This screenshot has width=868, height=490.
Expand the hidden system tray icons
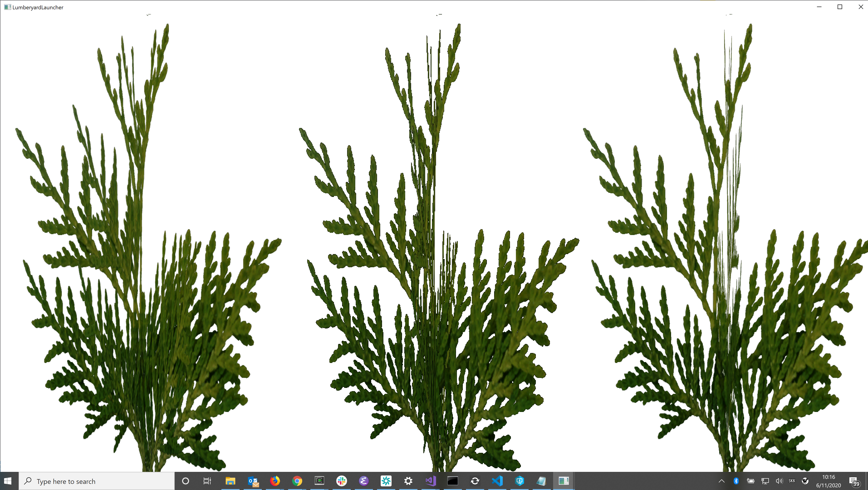pos(721,481)
